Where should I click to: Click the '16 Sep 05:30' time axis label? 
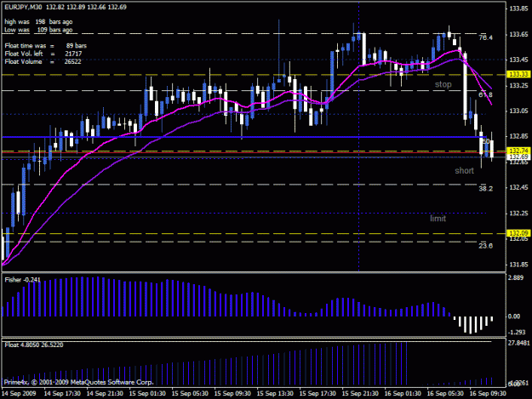pyautogui.click(x=445, y=394)
